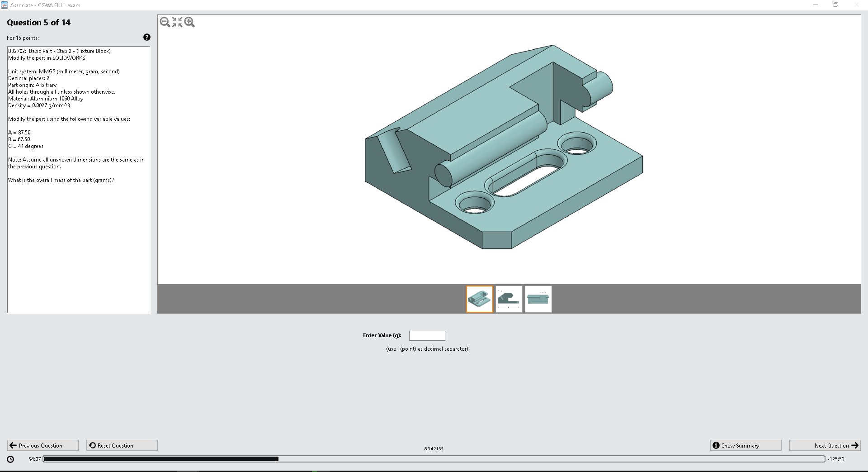Click the 3D fixture block image
The width and height of the screenshot is (868, 472).
(x=504, y=147)
